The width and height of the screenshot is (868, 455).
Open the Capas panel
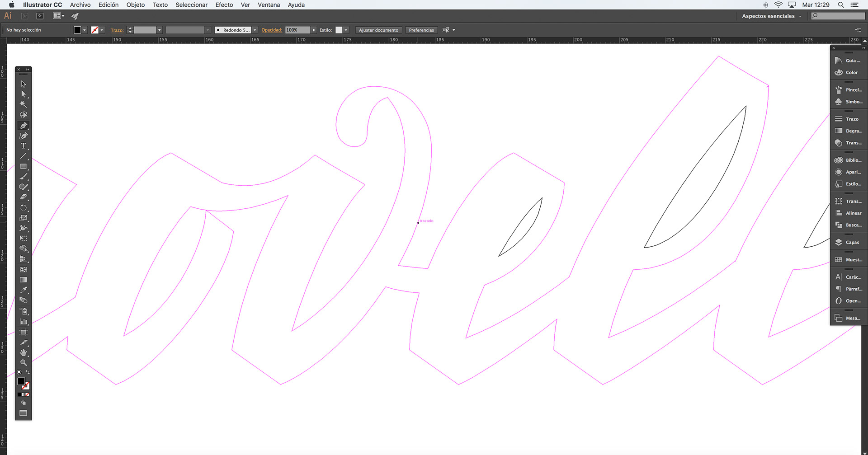(849, 242)
